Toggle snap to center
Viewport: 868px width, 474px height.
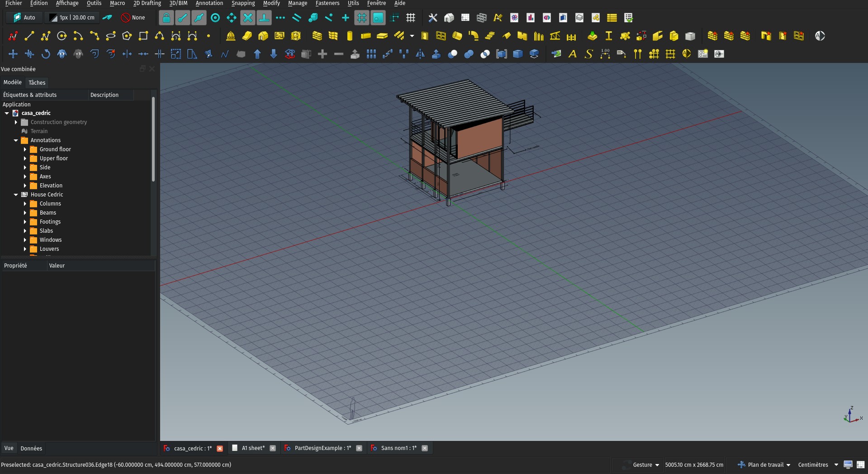tap(215, 18)
